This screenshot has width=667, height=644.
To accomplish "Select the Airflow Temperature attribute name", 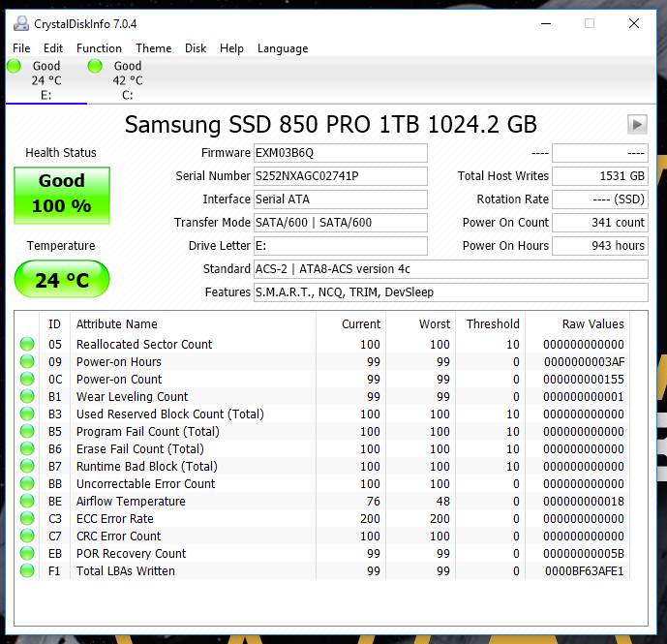I will coord(131,501).
